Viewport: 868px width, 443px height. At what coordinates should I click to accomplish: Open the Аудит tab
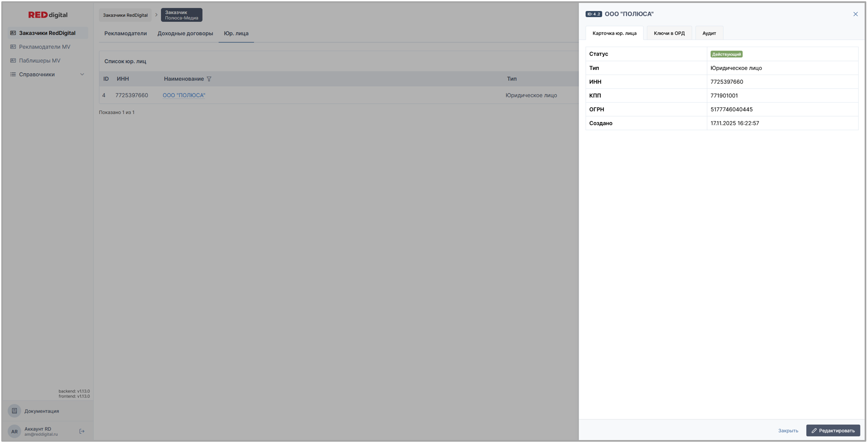coord(709,33)
